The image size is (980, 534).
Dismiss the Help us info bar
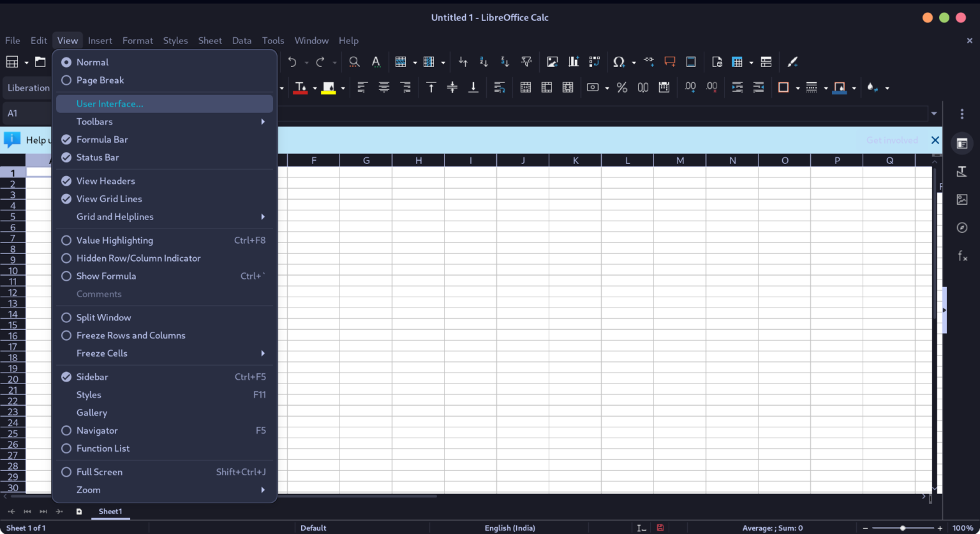(935, 140)
